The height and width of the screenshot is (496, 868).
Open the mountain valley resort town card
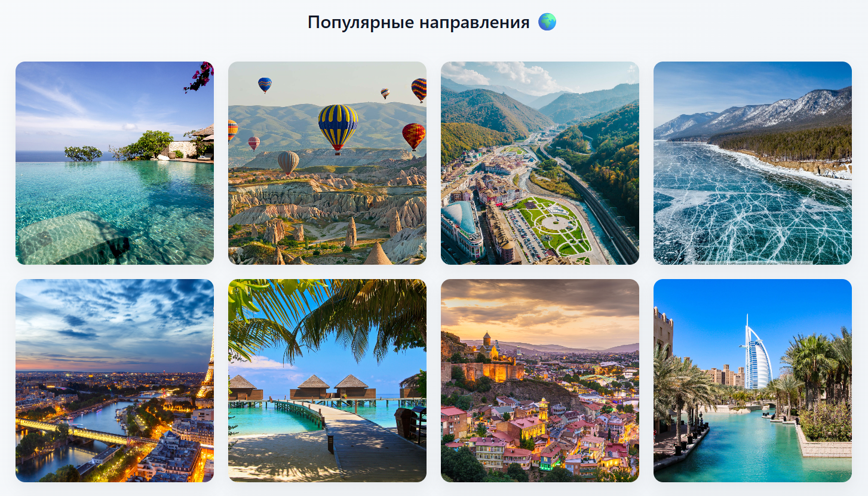tap(540, 163)
